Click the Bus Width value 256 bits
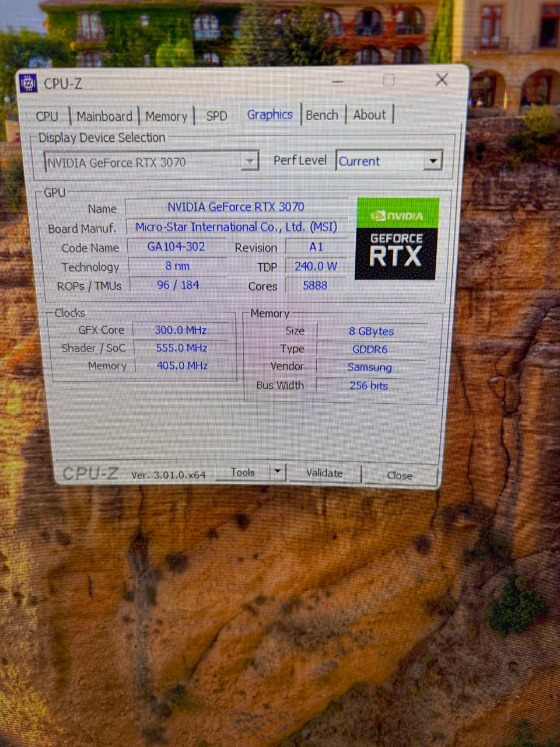This screenshot has height=747, width=560. [x=369, y=385]
